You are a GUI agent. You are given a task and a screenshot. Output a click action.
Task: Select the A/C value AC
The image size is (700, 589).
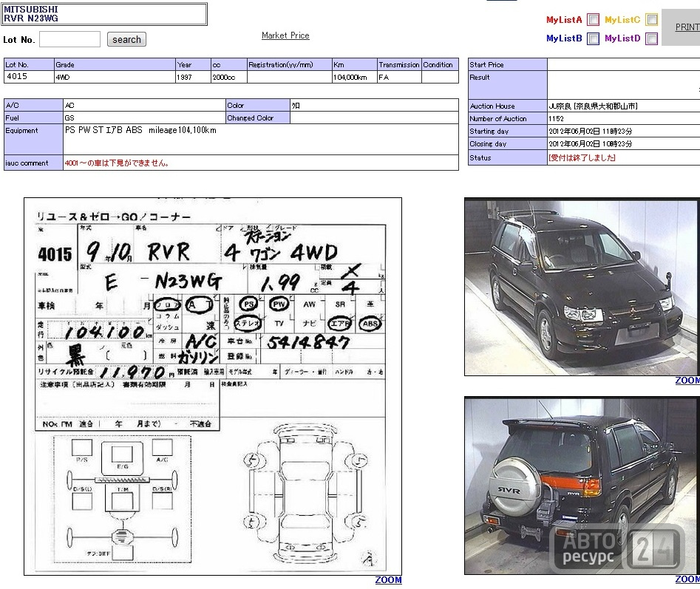[145, 105]
